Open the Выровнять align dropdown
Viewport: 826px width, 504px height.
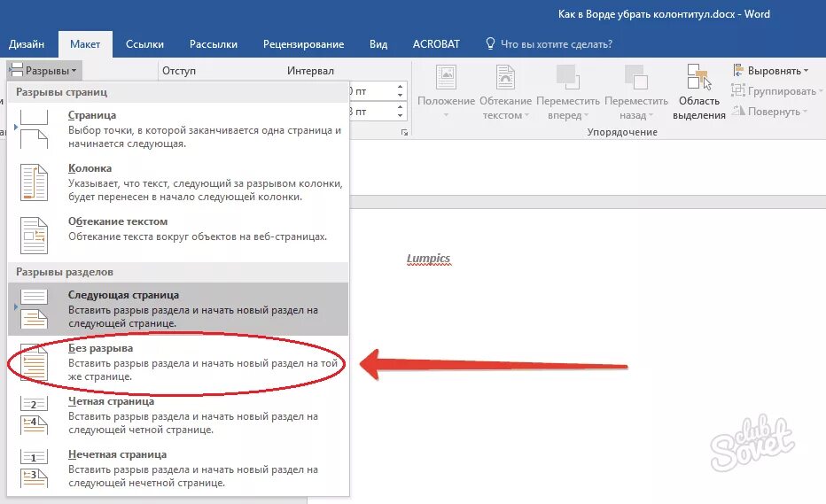click(x=770, y=71)
